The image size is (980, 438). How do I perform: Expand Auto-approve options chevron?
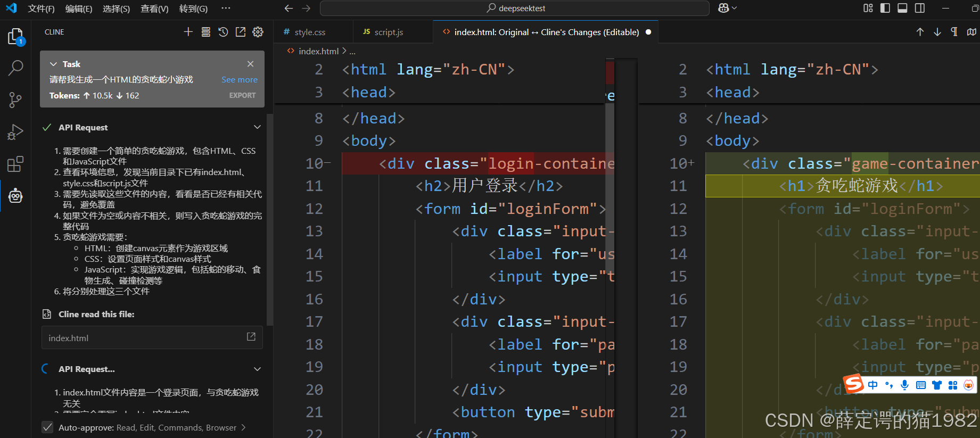(x=244, y=427)
